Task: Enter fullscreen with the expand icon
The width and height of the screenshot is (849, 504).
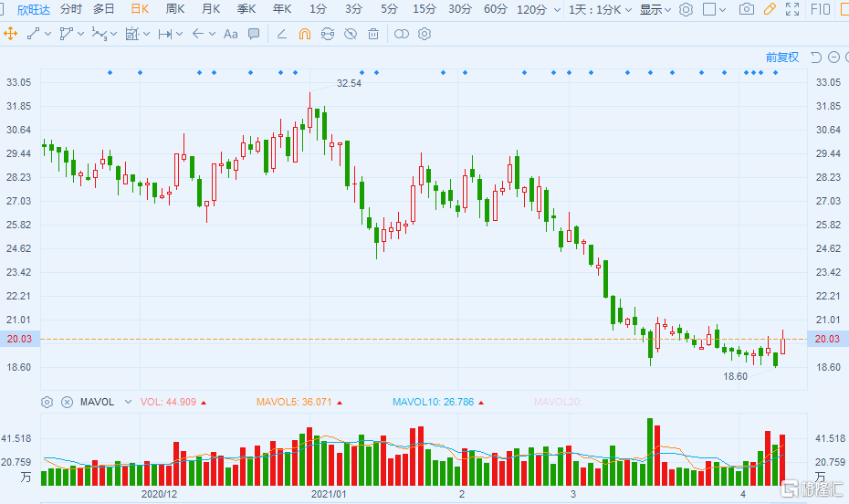Action: pyautogui.click(x=792, y=9)
